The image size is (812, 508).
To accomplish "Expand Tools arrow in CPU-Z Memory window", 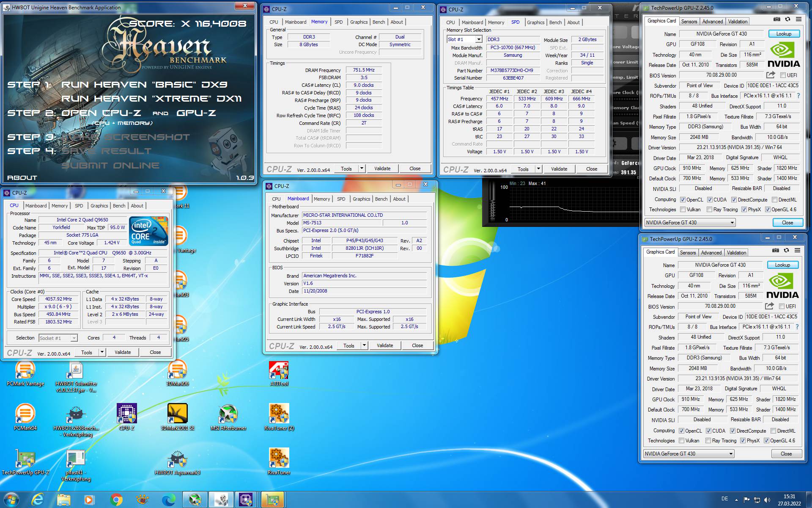I will coord(362,168).
